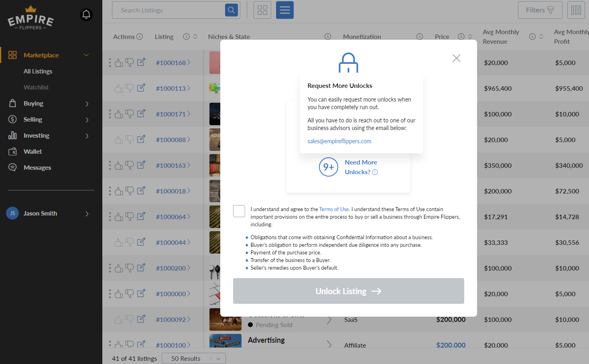The image size is (589, 364).
Task: Open row menu dots for listing #1000064
Action: [x=110, y=217]
